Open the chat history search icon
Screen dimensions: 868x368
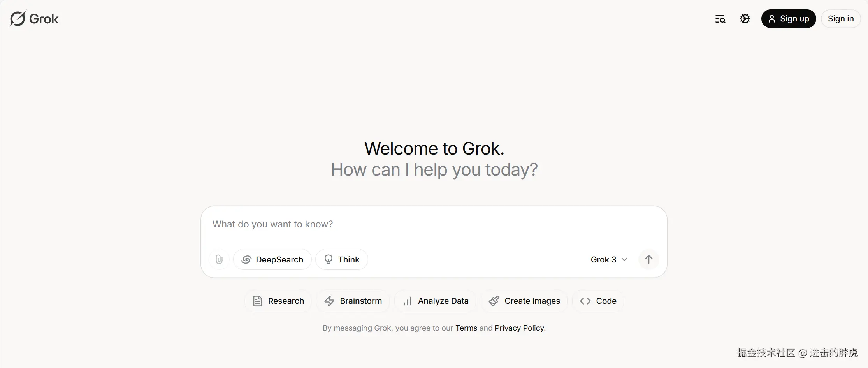[x=720, y=19]
